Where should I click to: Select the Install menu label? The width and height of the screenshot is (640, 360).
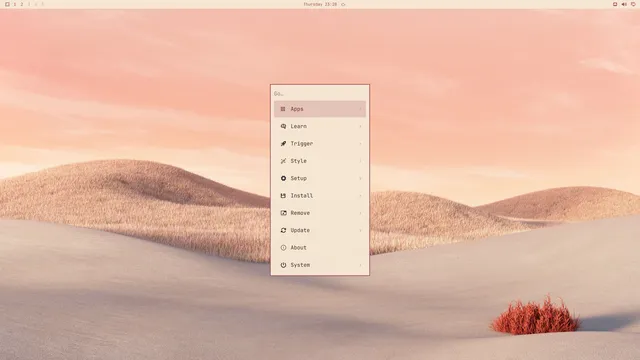(x=302, y=196)
